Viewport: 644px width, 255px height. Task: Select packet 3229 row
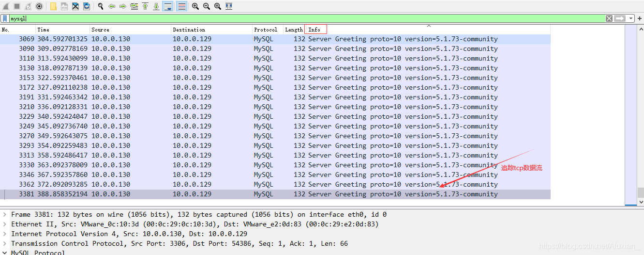[275, 117]
